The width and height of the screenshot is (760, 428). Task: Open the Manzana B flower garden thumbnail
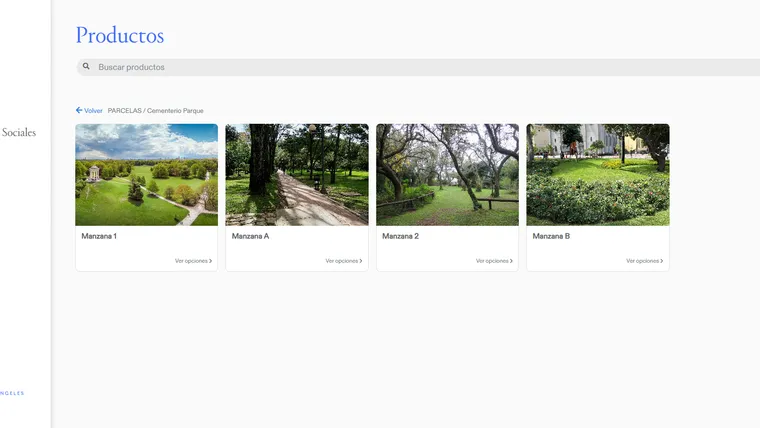click(x=598, y=174)
